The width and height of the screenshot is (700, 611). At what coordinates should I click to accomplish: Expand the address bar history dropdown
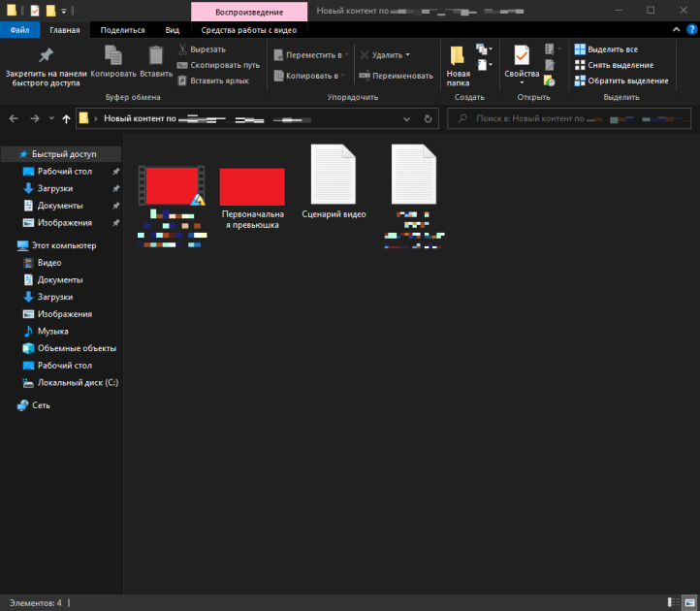pos(406,118)
